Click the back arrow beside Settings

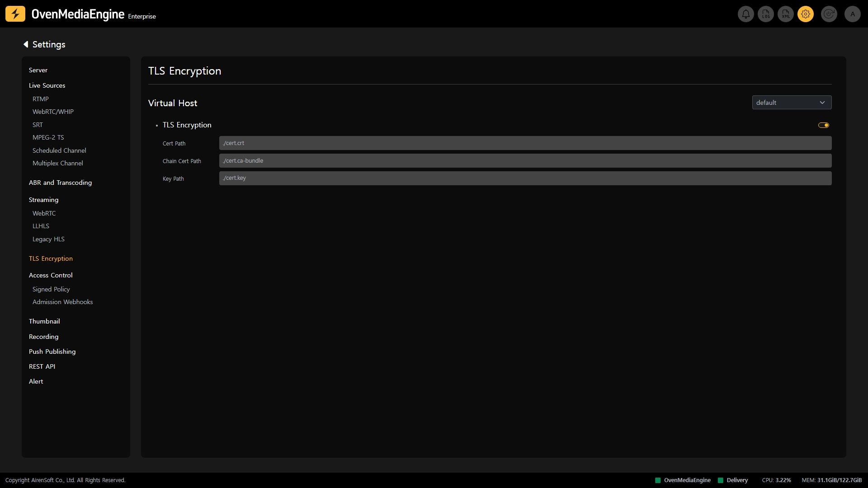point(26,44)
